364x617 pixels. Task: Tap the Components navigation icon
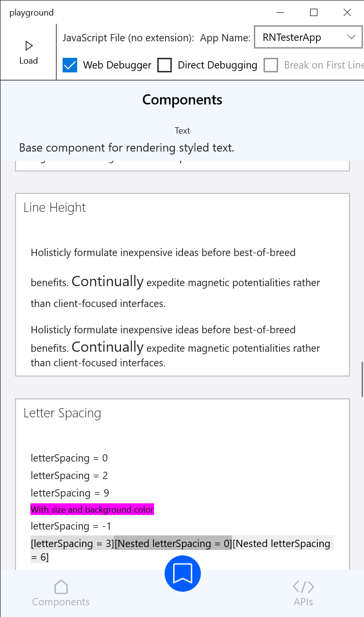click(x=61, y=587)
